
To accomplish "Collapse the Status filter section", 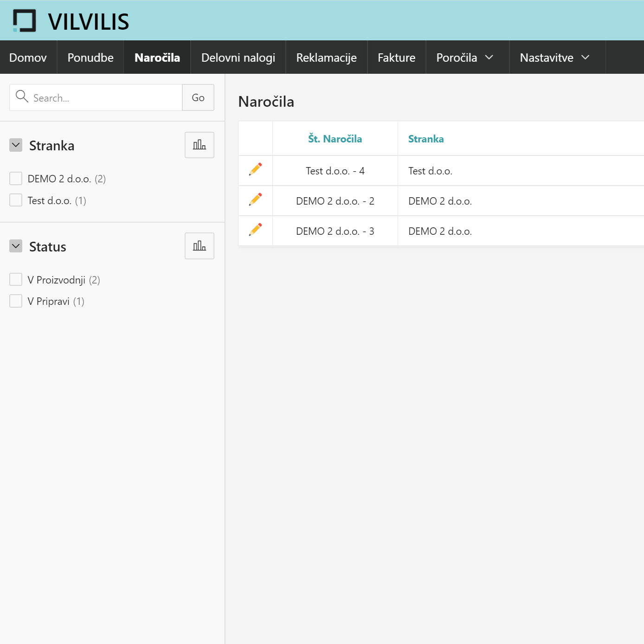I will tap(16, 246).
